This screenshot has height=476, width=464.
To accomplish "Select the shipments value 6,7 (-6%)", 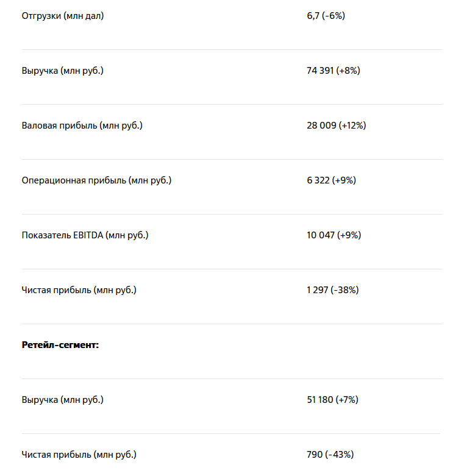I will (326, 16).
